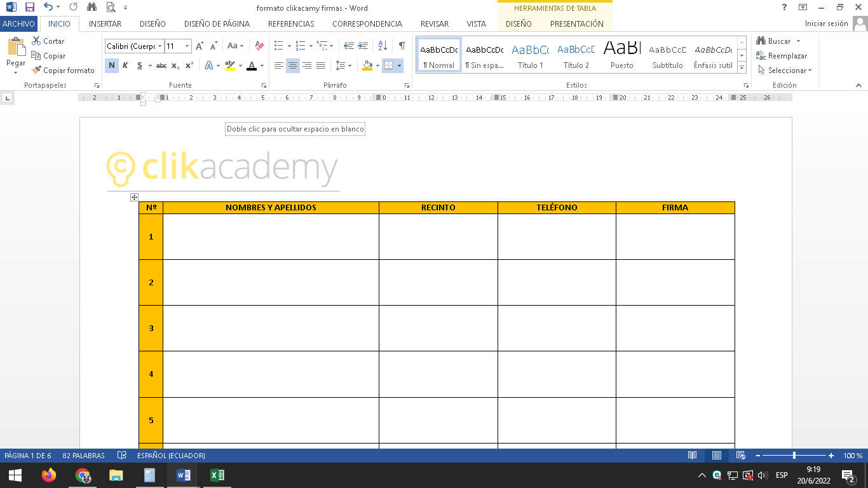Toggle italic formatting K button
868x488 pixels.
tap(125, 65)
